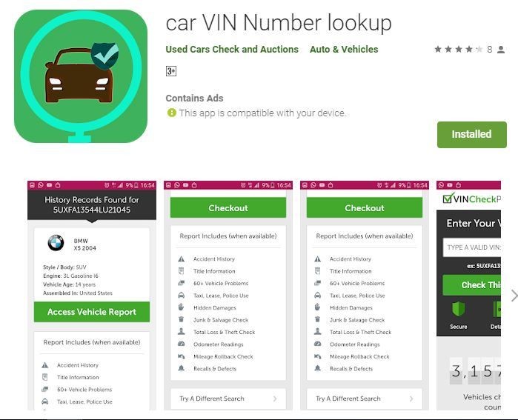Click the green compatibility info icon
This screenshot has height=420, width=518.
172,113
